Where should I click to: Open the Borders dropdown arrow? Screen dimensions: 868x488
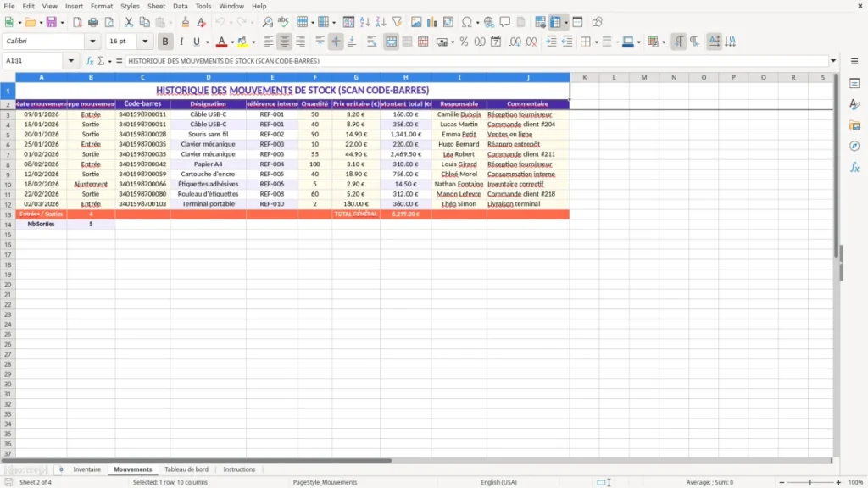(x=596, y=42)
